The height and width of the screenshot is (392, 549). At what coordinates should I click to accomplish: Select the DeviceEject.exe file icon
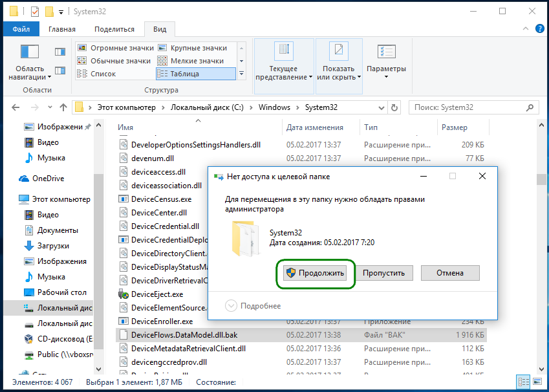click(124, 294)
